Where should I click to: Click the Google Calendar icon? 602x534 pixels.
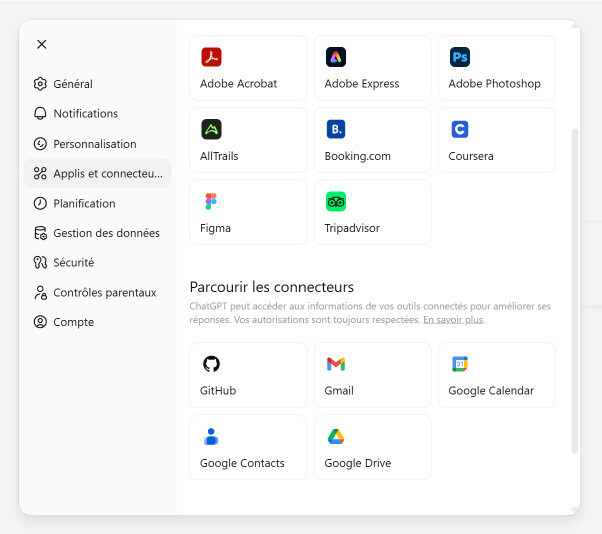460,364
